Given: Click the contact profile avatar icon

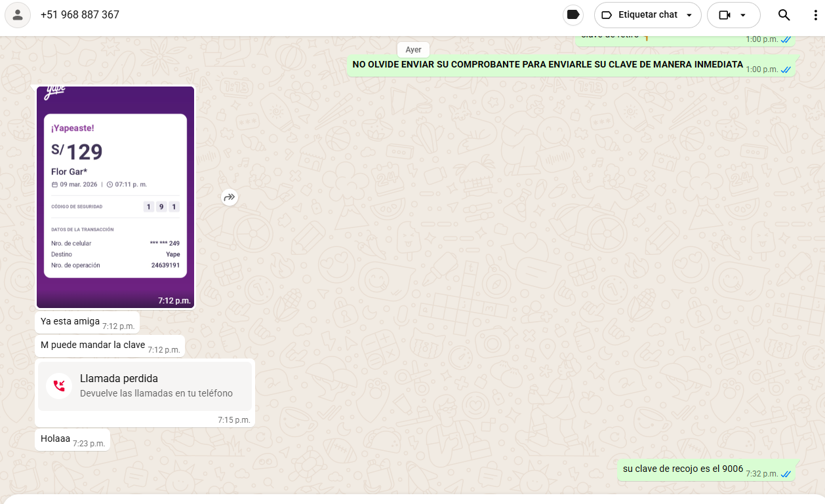Looking at the screenshot, I should pos(18,15).
